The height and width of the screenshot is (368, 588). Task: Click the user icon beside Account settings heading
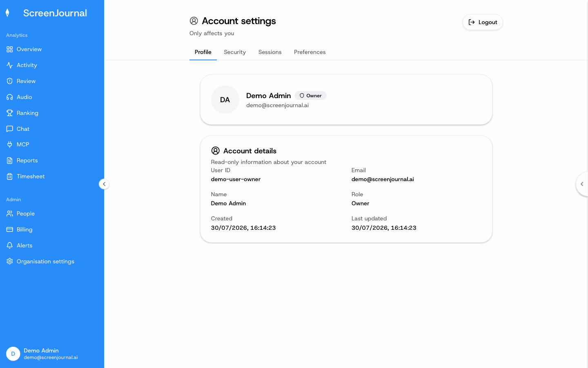tap(194, 21)
